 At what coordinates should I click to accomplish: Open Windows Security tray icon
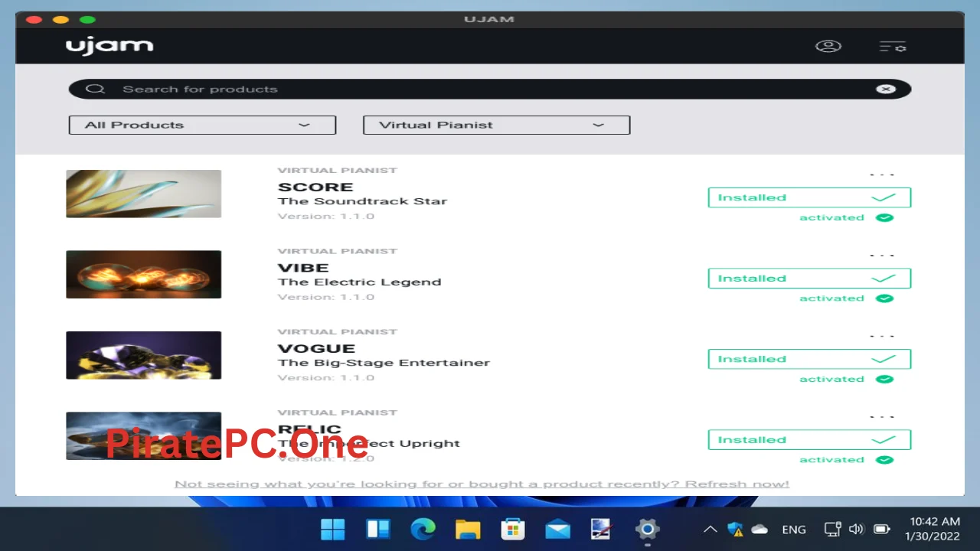coord(736,529)
